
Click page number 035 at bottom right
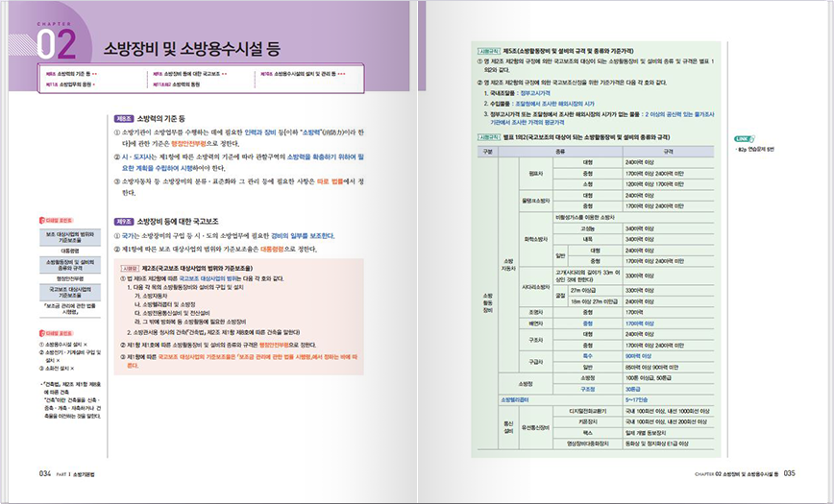click(789, 473)
